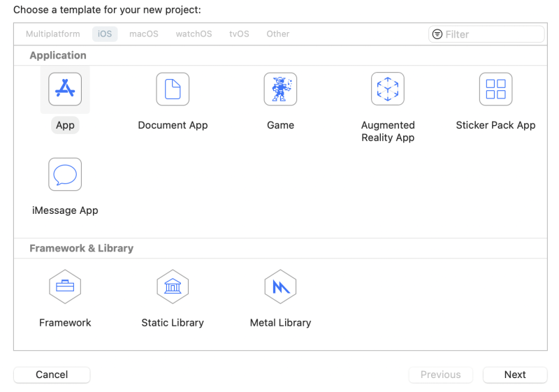This screenshot has height=392, width=559.
Task: Open the macOS platform tab
Action: (x=144, y=34)
